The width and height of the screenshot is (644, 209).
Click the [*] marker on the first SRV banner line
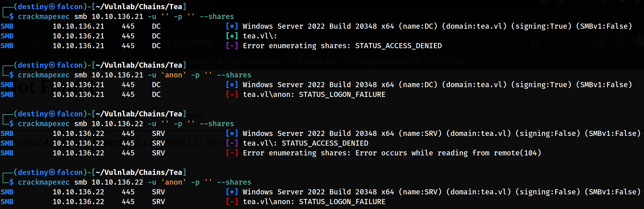click(x=232, y=133)
